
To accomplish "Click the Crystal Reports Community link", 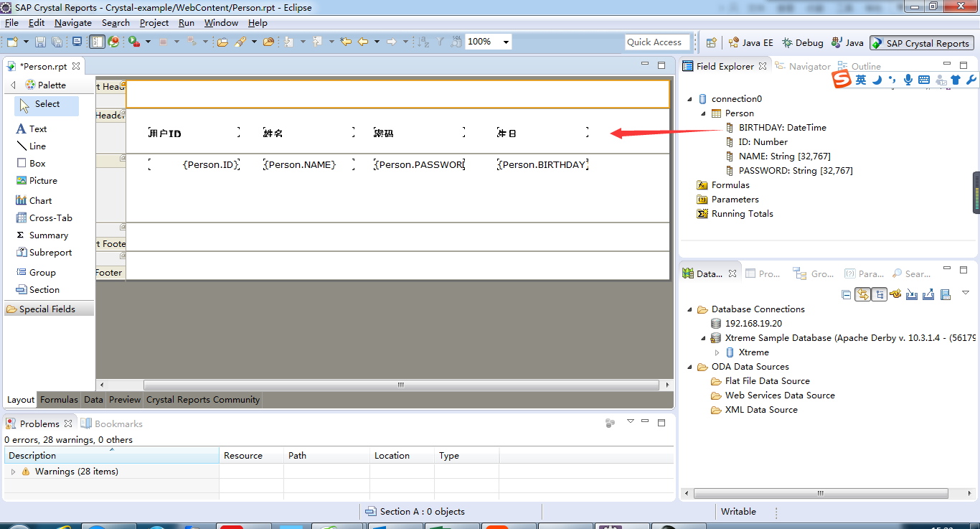I will 204,399.
